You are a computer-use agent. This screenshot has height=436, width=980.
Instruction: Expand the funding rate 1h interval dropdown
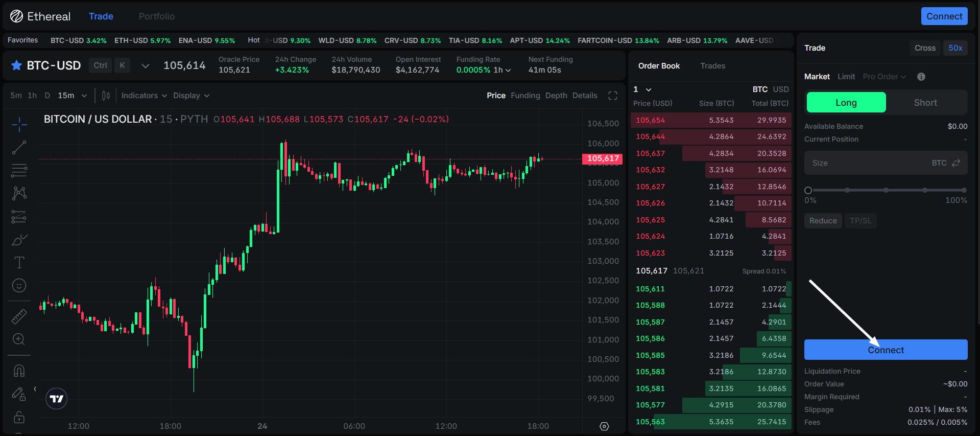[502, 70]
